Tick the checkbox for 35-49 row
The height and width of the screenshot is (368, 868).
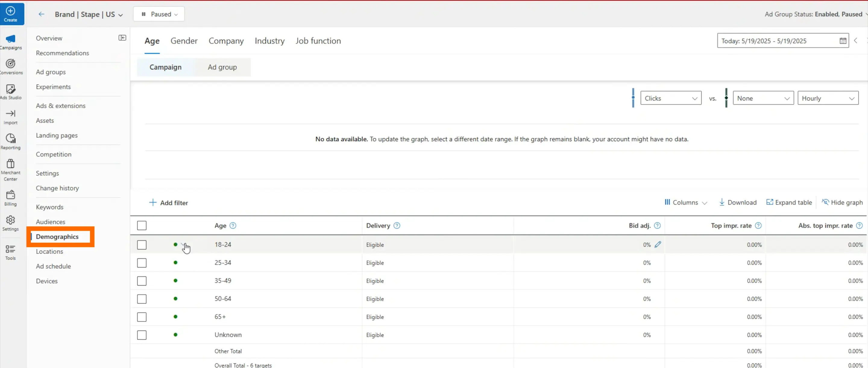(142, 281)
